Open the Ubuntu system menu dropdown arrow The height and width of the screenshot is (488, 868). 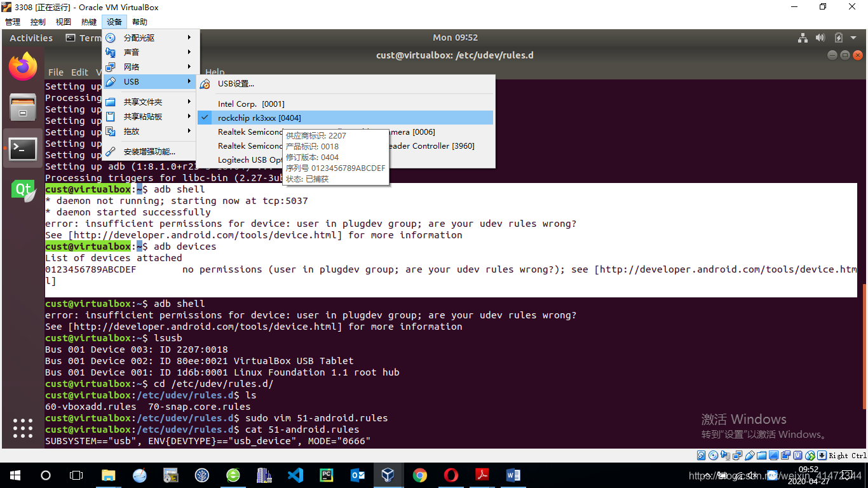pos(853,37)
